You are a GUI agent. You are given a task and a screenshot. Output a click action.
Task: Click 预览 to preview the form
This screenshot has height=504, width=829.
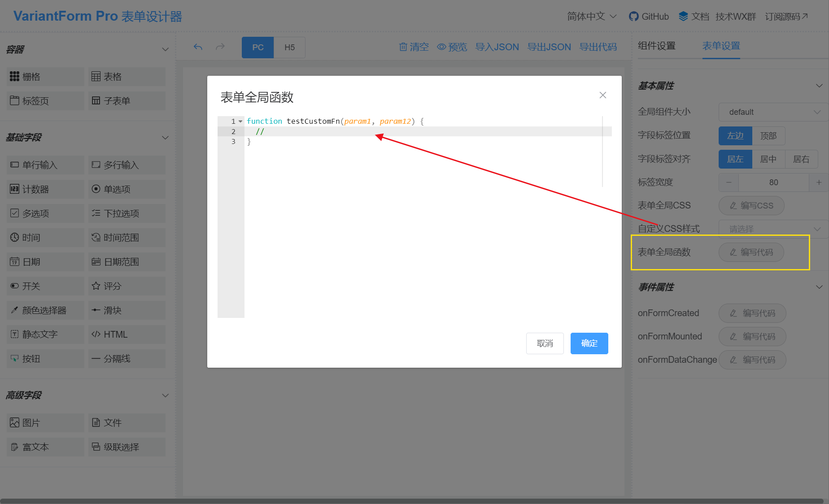452,47
